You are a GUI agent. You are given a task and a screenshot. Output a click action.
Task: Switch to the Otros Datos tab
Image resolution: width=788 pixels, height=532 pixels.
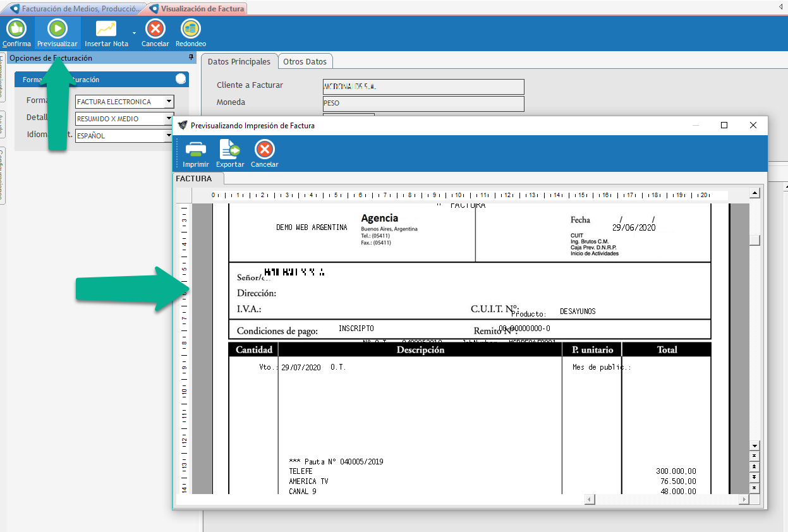[x=305, y=61]
